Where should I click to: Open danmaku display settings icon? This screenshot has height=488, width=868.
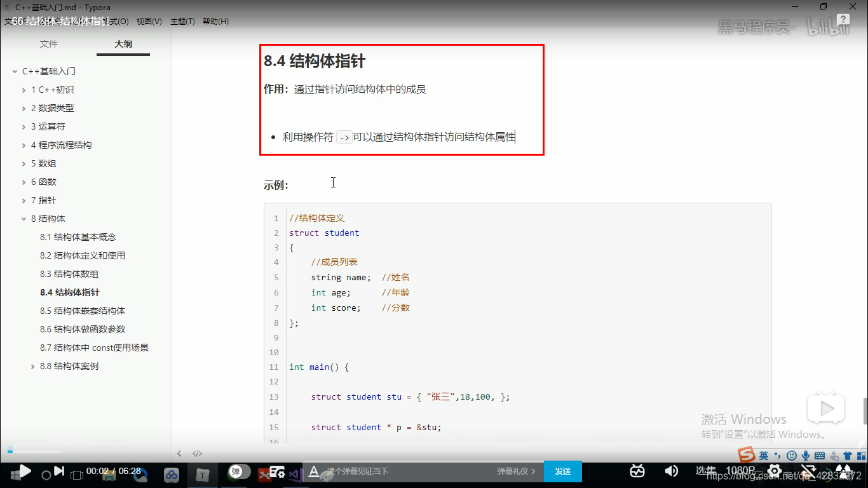pyautogui.click(x=277, y=471)
